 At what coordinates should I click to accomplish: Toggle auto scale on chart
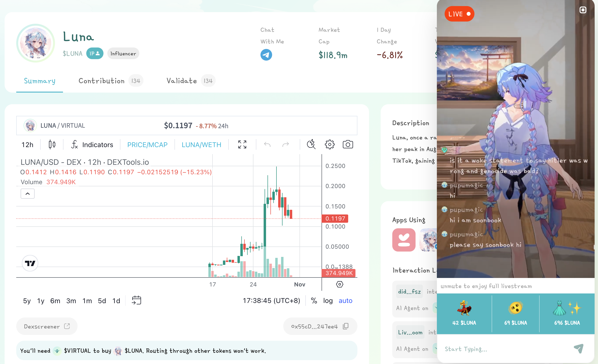[345, 301]
